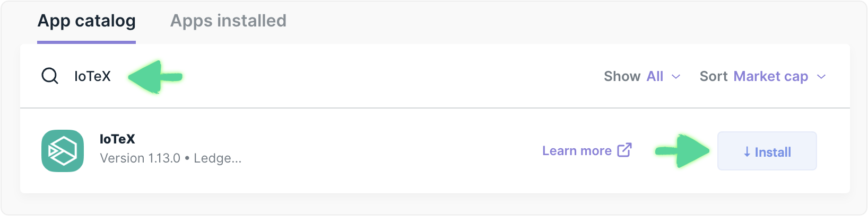
Task: Click the green arrow pointing at Install
Action: coord(683,151)
